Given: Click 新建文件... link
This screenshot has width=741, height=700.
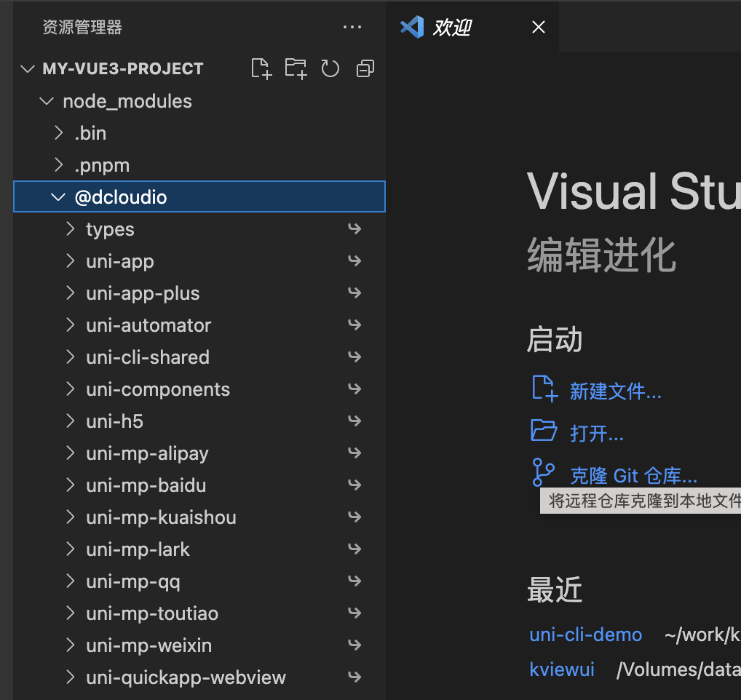Looking at the screenshot, I should 615,391.
